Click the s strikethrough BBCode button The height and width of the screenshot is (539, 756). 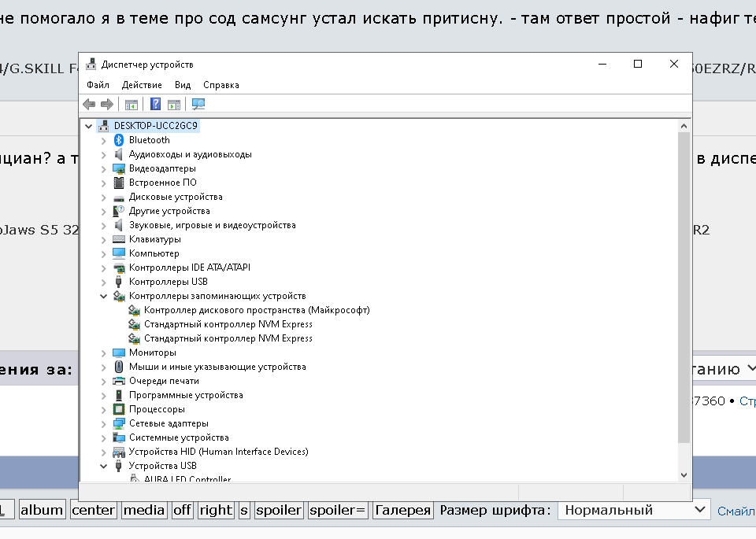point(244,510)
